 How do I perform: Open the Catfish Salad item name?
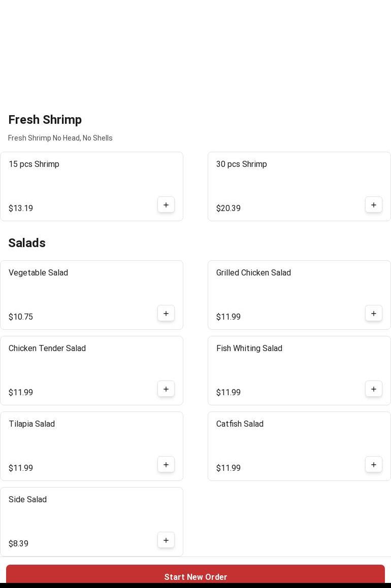240,424
